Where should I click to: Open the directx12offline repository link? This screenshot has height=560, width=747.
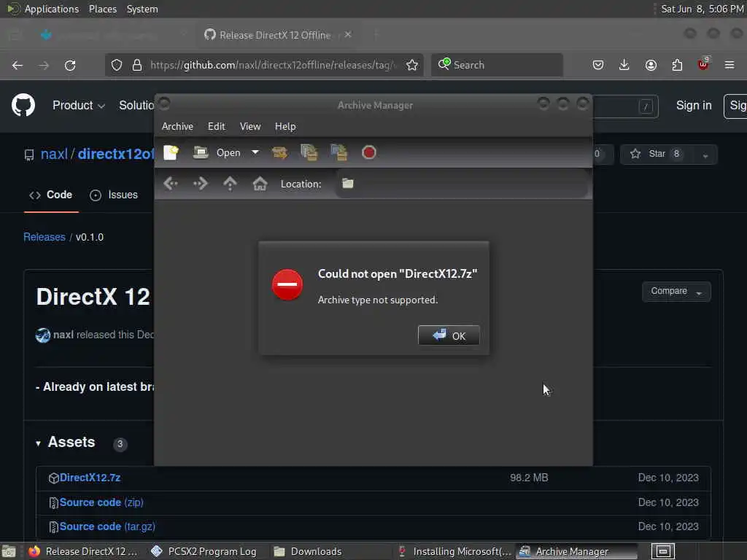[115, 155]
